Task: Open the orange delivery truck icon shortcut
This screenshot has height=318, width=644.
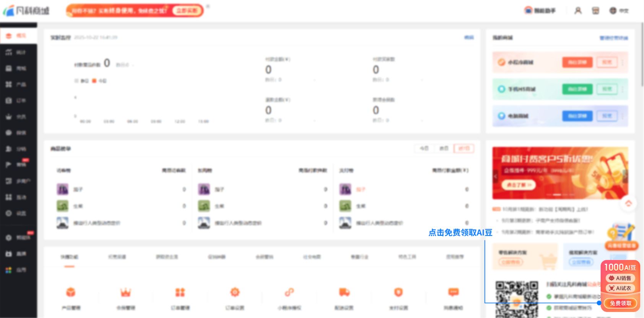Action: (344, 292)
